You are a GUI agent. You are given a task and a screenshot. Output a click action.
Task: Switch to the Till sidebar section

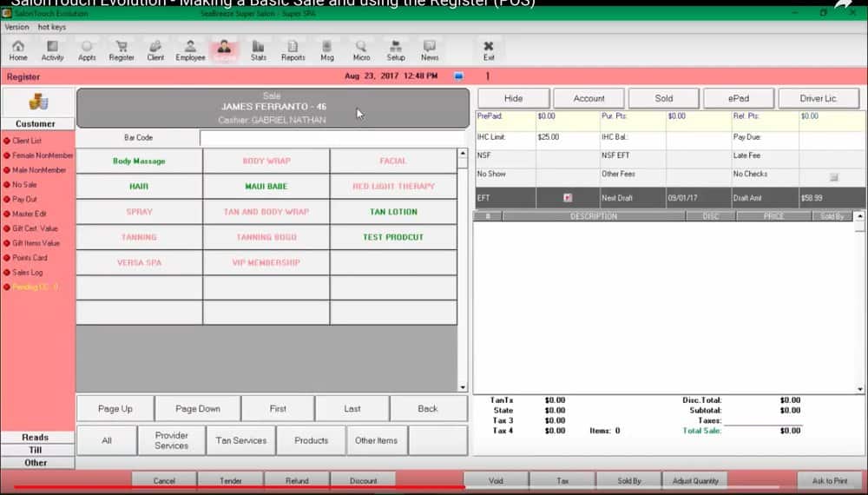click(36, 450)
